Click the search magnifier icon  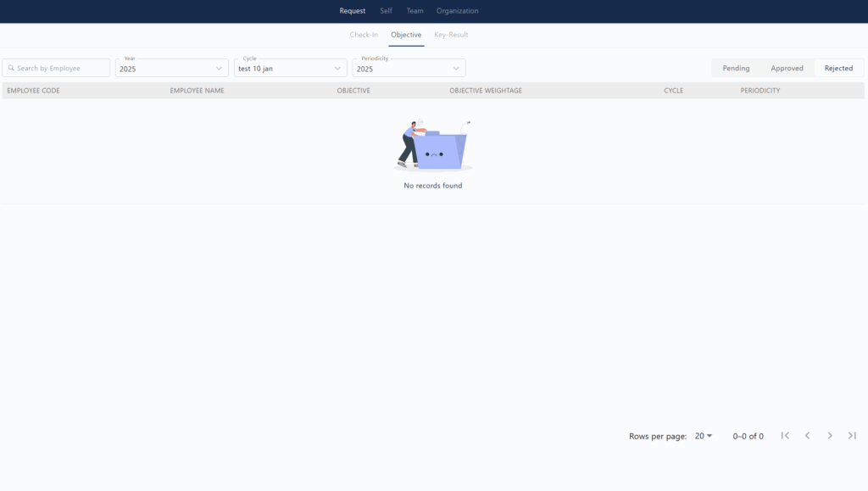pyautogui.click(x=11, y=68)
